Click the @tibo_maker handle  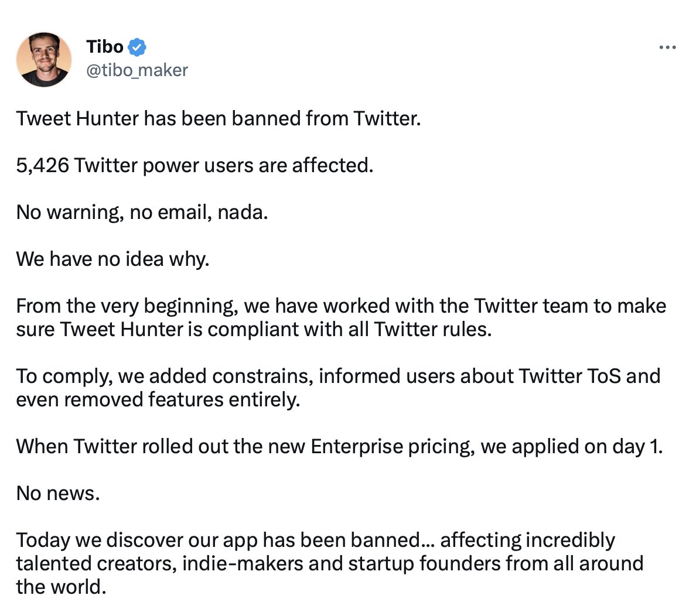(137, 70)
